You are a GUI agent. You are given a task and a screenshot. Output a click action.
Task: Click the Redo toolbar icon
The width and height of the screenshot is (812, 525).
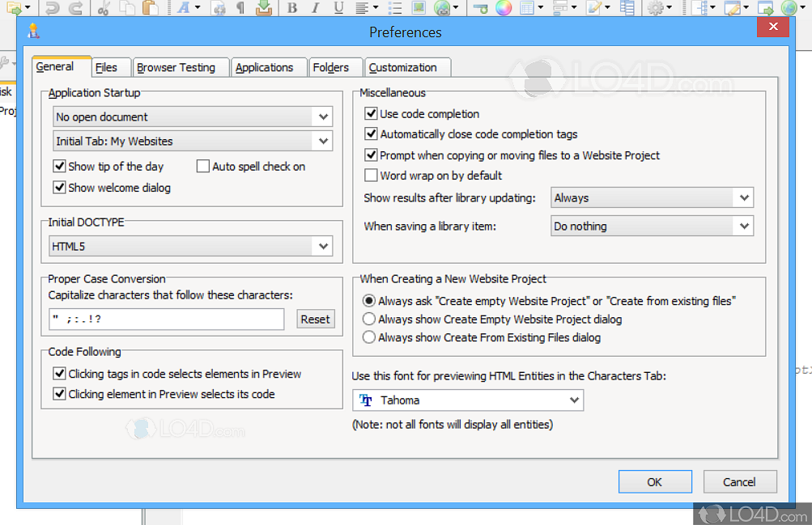[74, 8]
